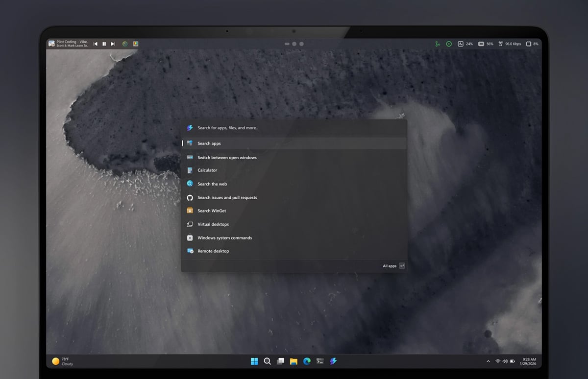Click the Command Palette lightning logo in search bar
588x379 pixels.
coord(190,128)
